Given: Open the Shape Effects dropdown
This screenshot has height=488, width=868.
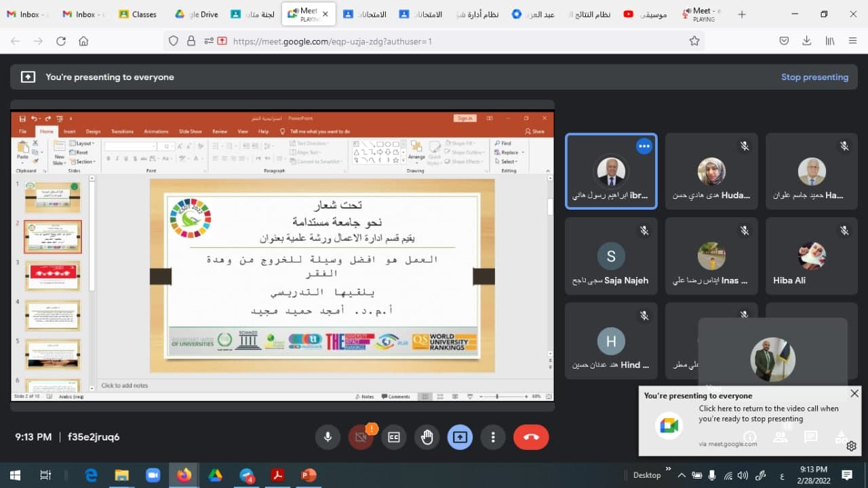Looking at the screenshot, I should point(465,162).
